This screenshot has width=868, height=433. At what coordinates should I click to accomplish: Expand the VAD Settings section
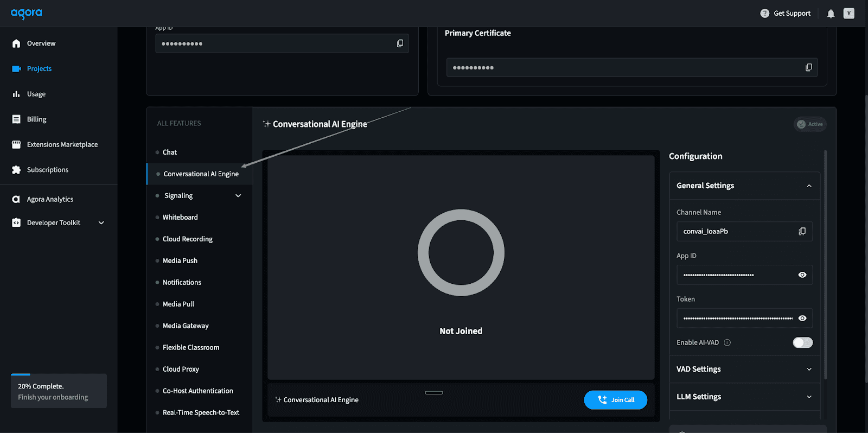[744, 369]
